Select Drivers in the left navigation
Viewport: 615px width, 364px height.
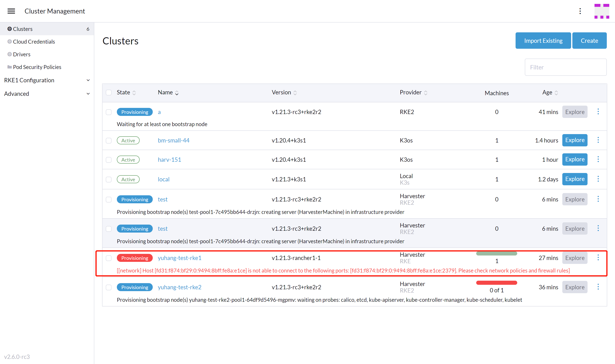(x=22, y=54)
